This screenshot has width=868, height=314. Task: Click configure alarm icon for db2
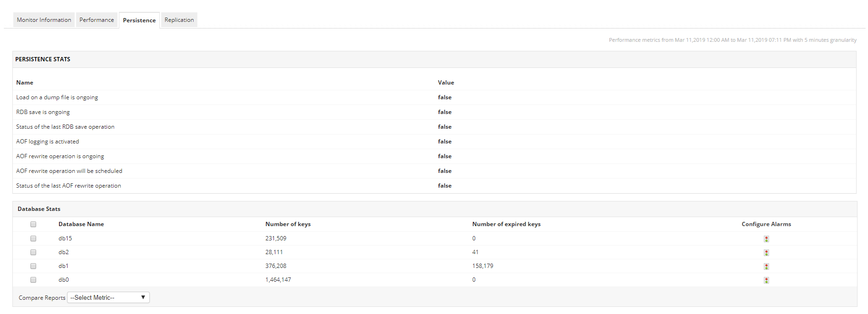[x=766, y=253]
